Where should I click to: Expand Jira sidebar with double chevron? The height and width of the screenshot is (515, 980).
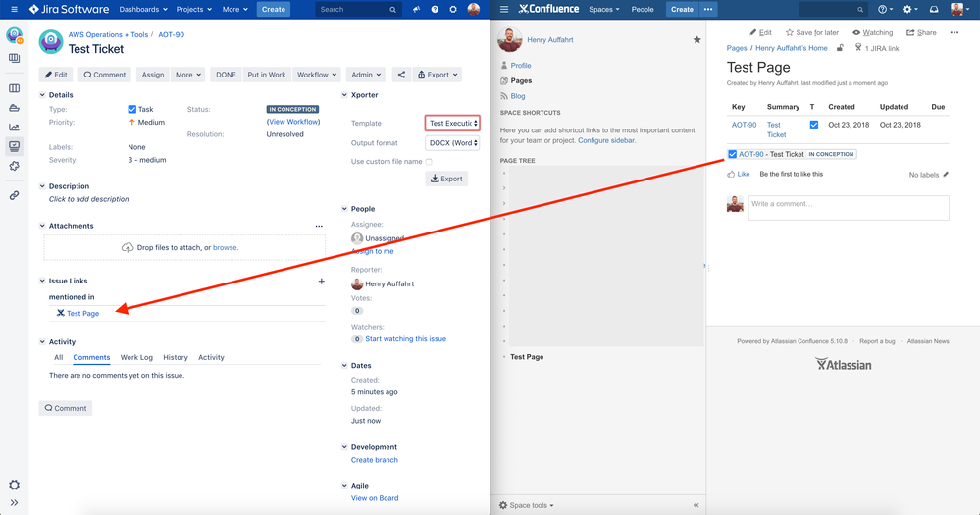(15, 503)
